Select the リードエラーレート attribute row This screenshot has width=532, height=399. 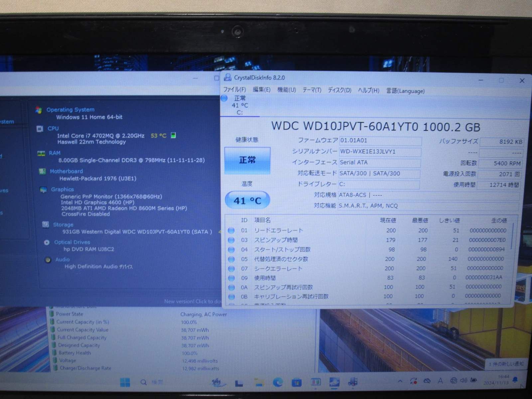(x=368, y=230)
